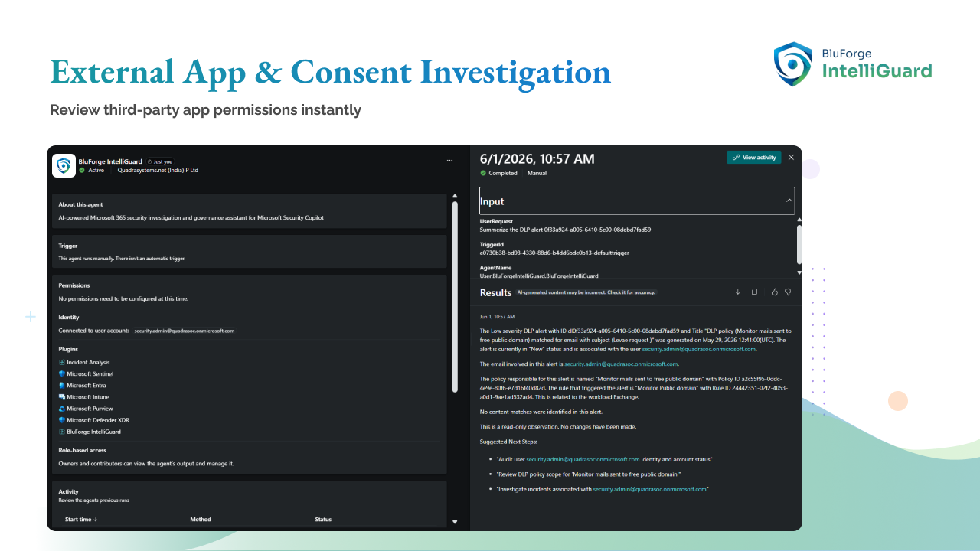The width and height of the screenshot is (980, 551).
Task: Click the Microsoft Defender XDR plugin icon
Action: [62, 420]
